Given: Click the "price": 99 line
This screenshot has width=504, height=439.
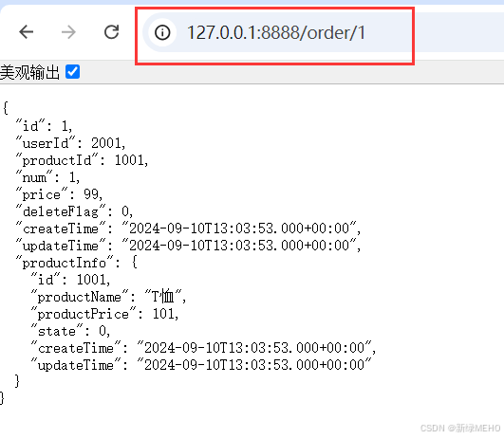Looking at the screenshot, I should point(59,194).
